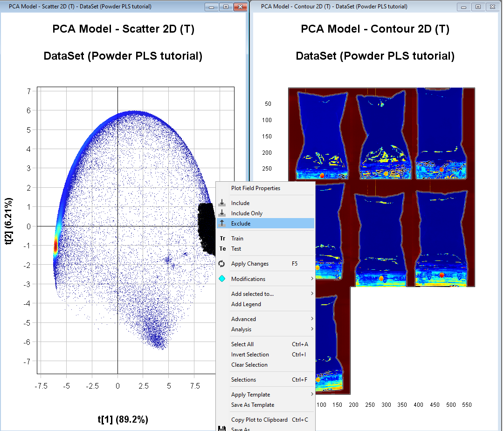Click the Include Only icon
The image size is (504, 431).
point(222,213)
